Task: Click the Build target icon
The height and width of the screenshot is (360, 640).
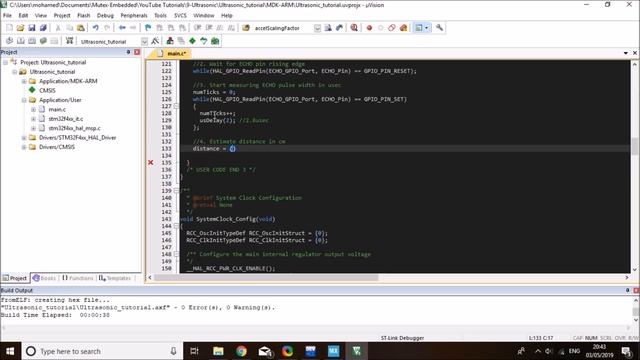Action: [x=20, y=41]
